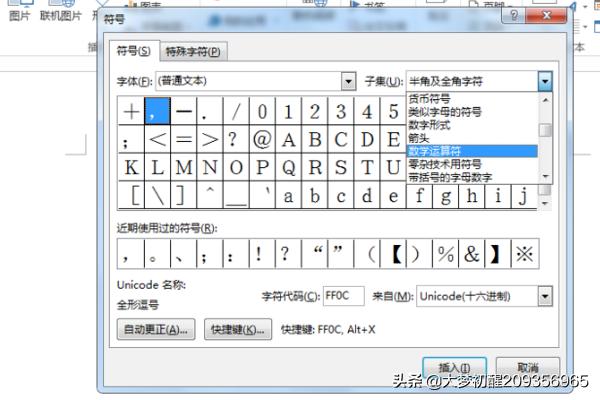Choose the recently used 【 bracket
This screenshot has width=600, height=400.
click(x=393, y=254)
